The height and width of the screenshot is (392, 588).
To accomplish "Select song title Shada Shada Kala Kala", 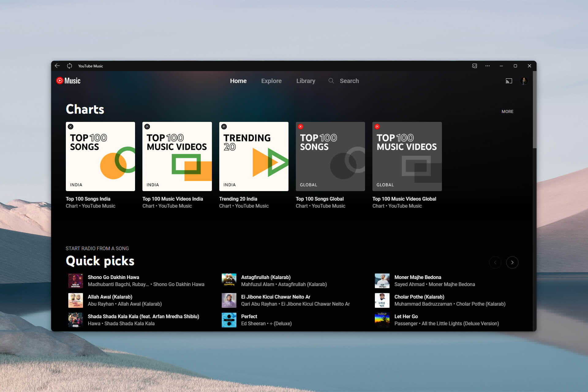I will click(x=143, y=316).
